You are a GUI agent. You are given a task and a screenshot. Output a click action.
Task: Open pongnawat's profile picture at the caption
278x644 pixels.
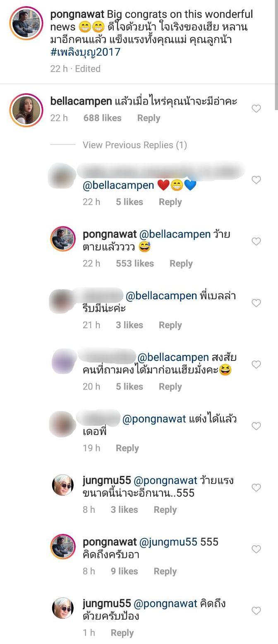tap(26, 23)
